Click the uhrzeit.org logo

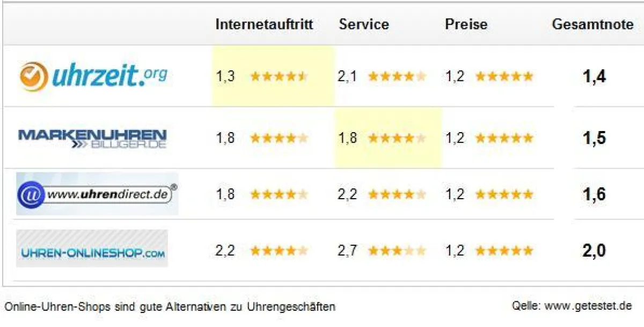[93, 76]
